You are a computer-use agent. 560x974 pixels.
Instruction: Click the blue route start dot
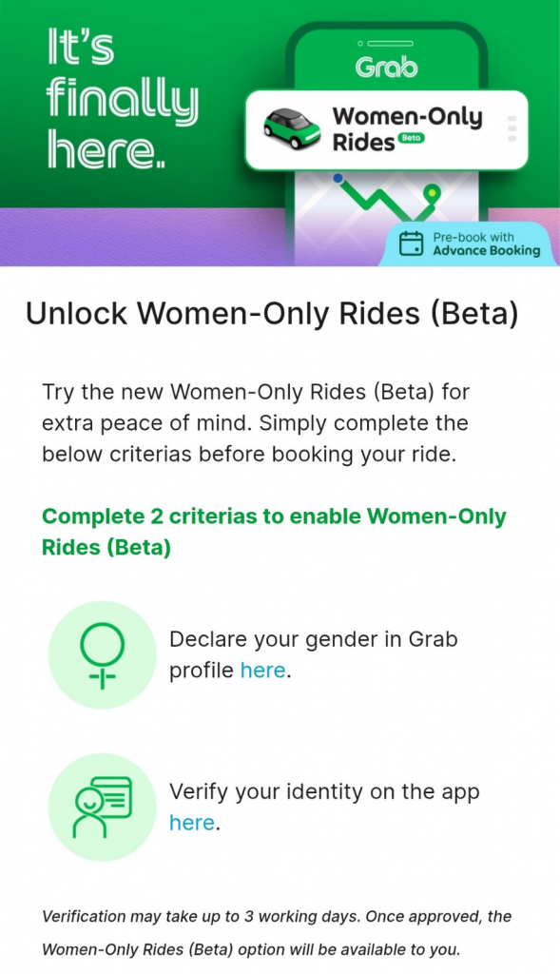[338, 178]
